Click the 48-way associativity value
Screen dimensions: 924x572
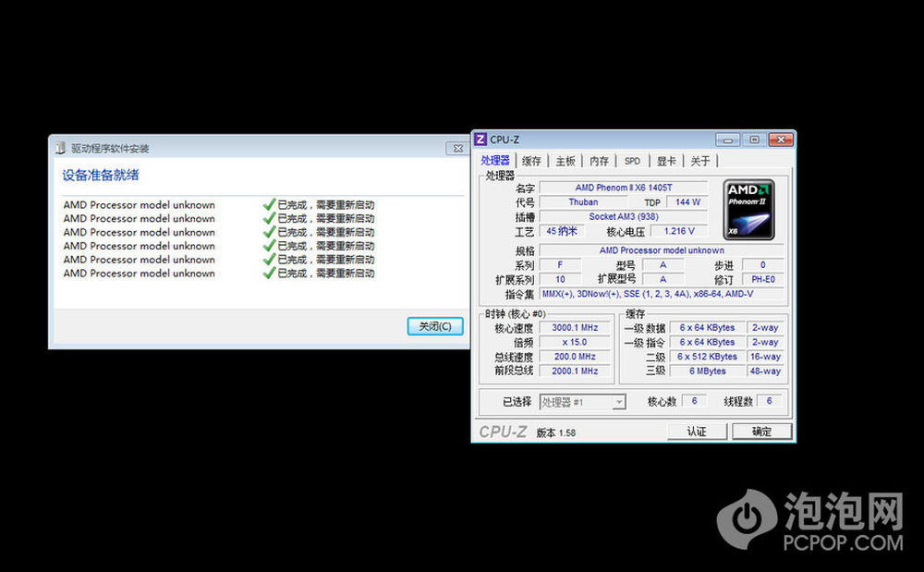(765, 371)
